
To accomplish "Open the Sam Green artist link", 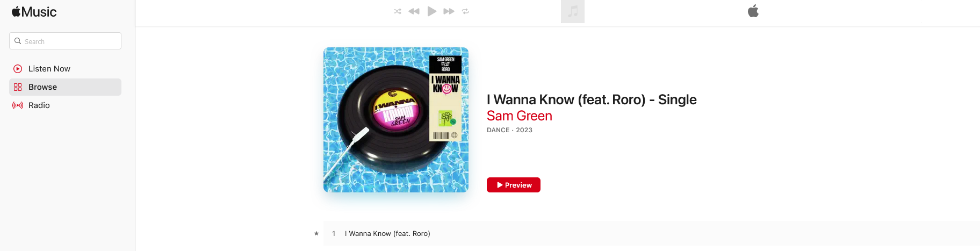I will click(x=520, y=116).
